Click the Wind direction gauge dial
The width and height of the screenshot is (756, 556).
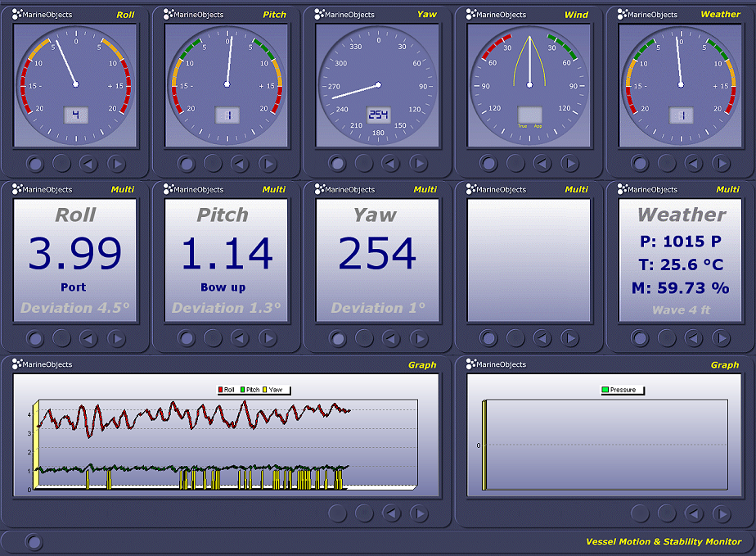click(x=529, y=85)
